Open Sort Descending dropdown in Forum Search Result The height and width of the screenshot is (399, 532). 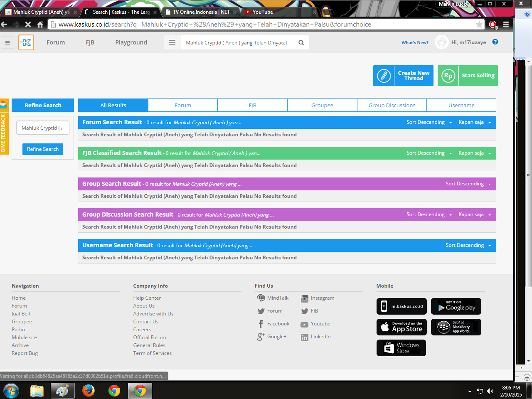[429, 122]
